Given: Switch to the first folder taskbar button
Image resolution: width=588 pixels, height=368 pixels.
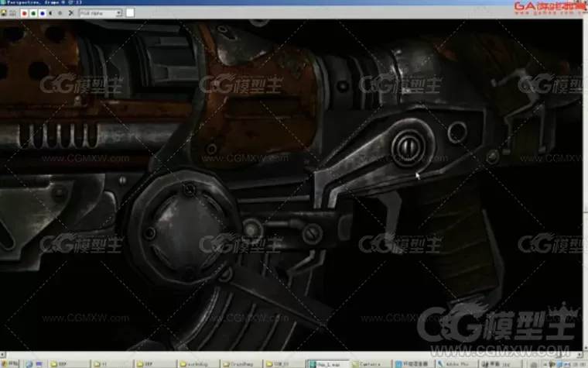Looking at the screenshot, I should [x=69, y=364].
